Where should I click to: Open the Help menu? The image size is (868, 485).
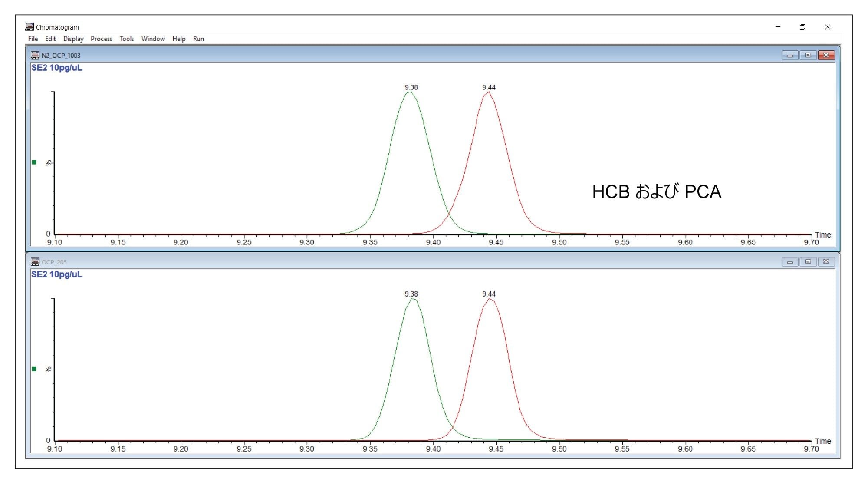click(178, 39)
